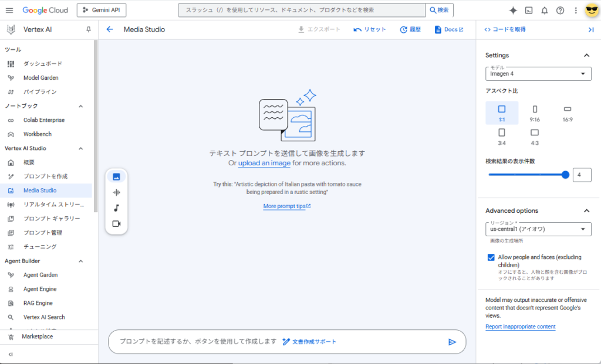Select the speech waveform mode icon
Screen dimensions: 601x364
click(x=117, y=192)
